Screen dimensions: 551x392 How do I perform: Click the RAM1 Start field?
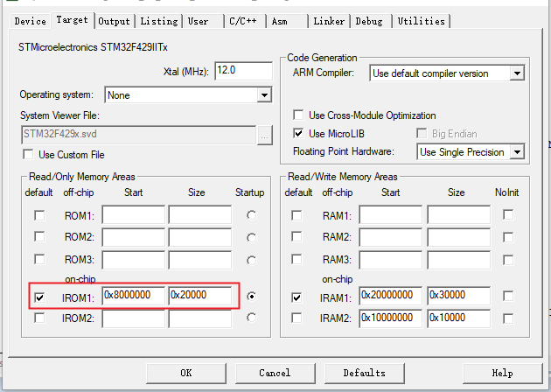(x=390, y=214)
